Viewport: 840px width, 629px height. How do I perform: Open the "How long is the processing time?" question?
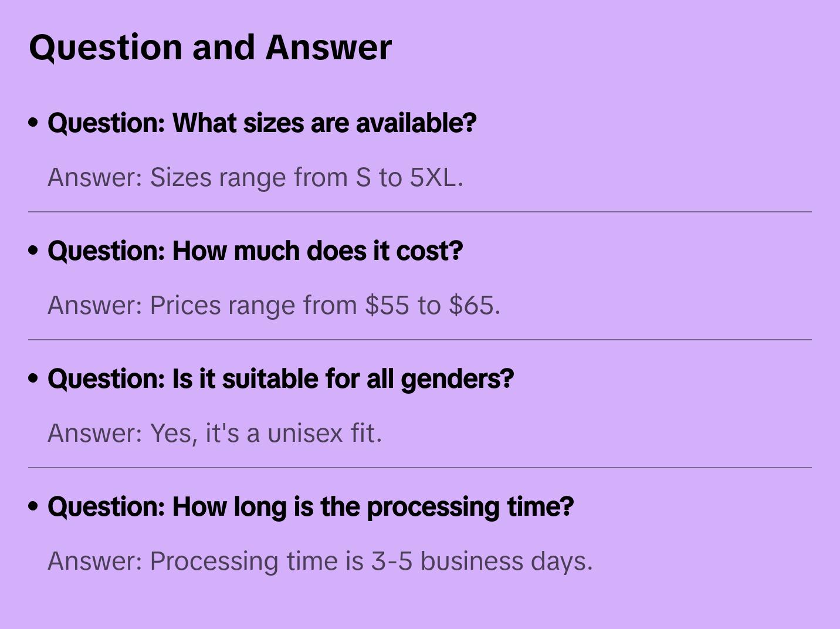pyautogui.click(x=310, y=507)
